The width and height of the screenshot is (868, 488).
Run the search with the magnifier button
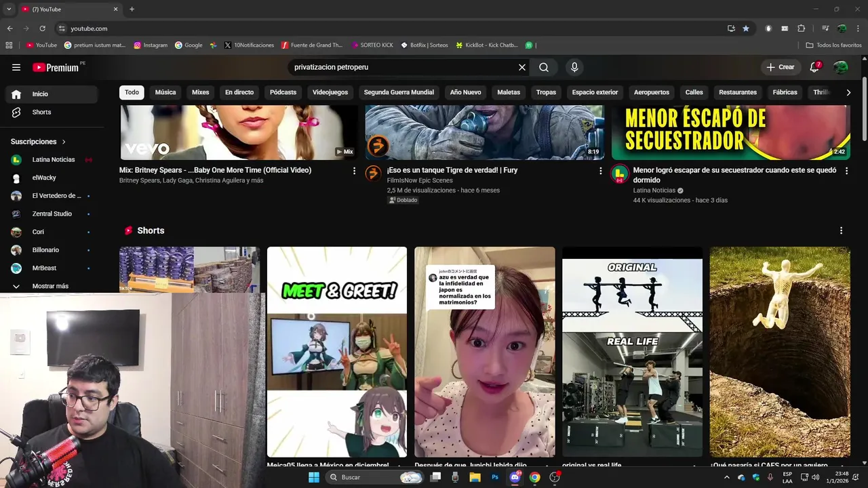[544, 67]
